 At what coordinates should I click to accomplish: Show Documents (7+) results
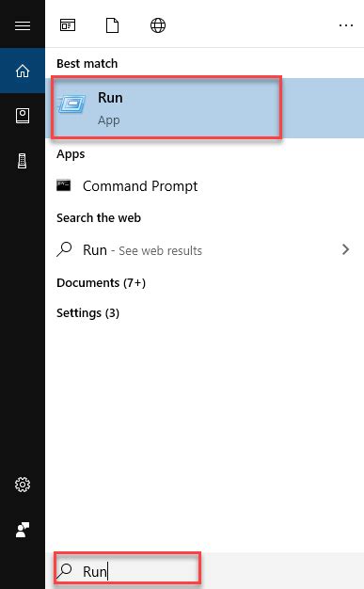101,283
